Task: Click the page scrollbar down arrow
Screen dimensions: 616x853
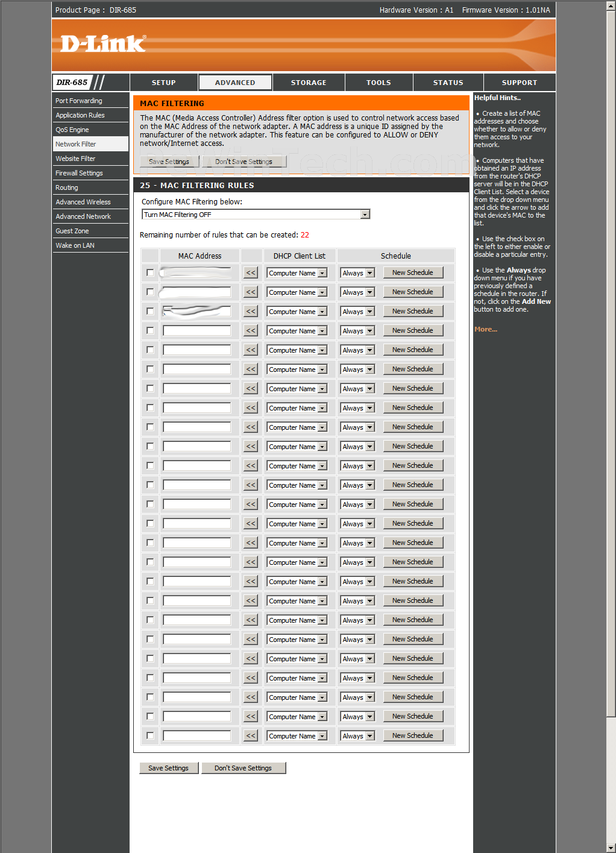Action: click(611, 848)
